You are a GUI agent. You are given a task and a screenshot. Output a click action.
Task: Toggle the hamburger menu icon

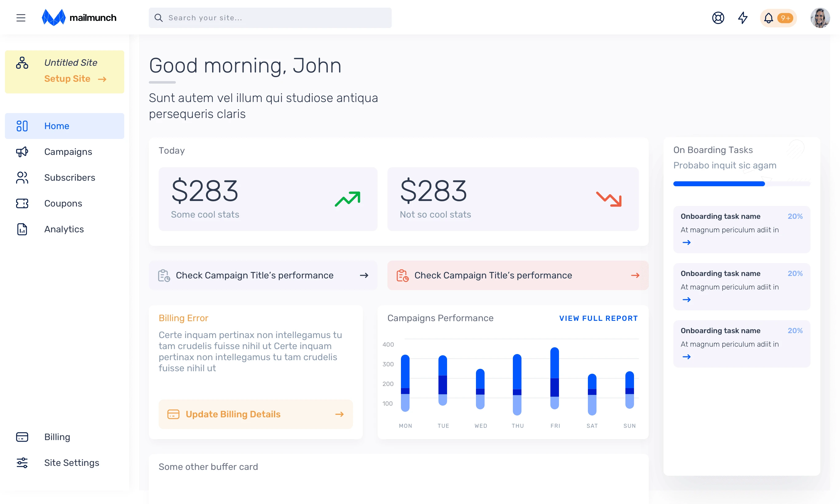[21, 18]
